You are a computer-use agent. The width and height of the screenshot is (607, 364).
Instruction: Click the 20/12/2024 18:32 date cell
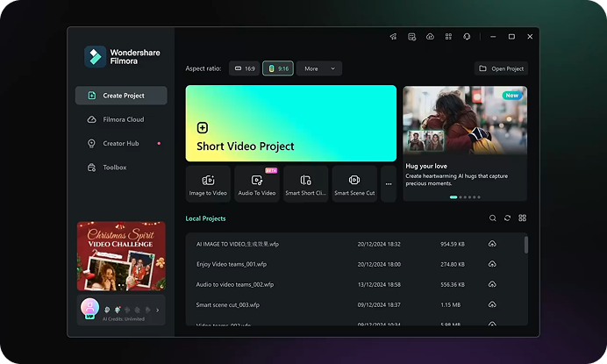[379, 244]
